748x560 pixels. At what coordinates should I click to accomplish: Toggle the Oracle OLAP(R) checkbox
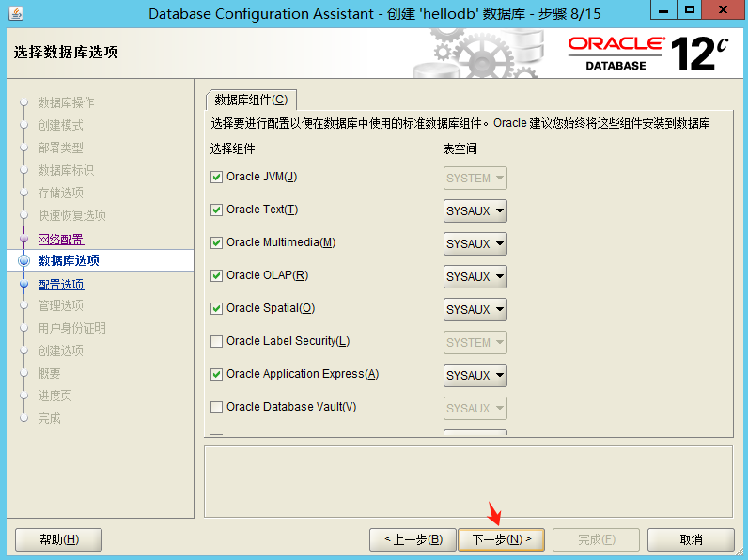pyautogui.click(x=216, y=275)
